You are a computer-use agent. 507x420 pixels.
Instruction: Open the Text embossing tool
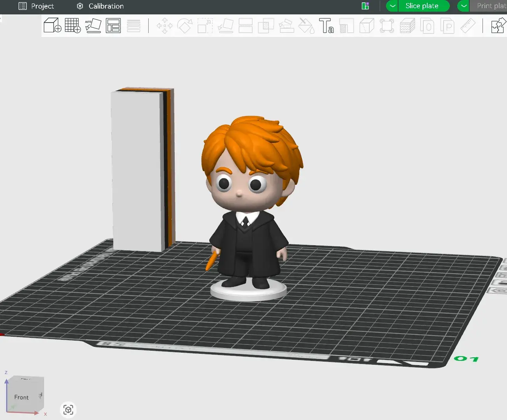[x=327, y=25]
